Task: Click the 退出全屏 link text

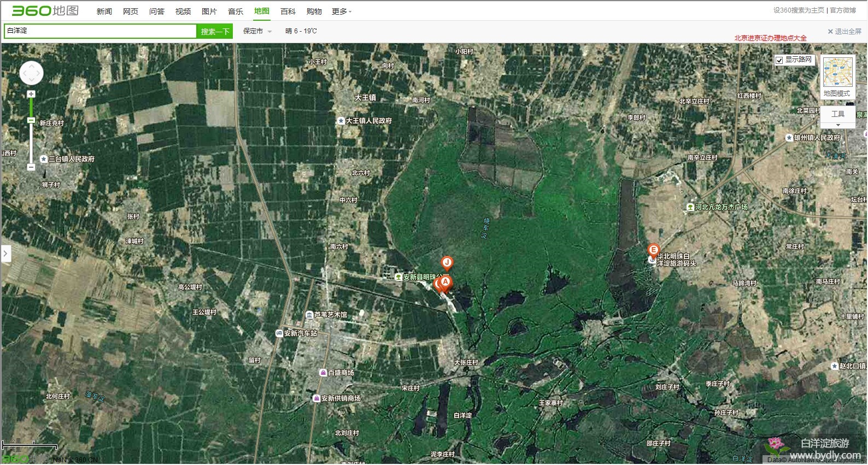Action: tap(848, 32)
